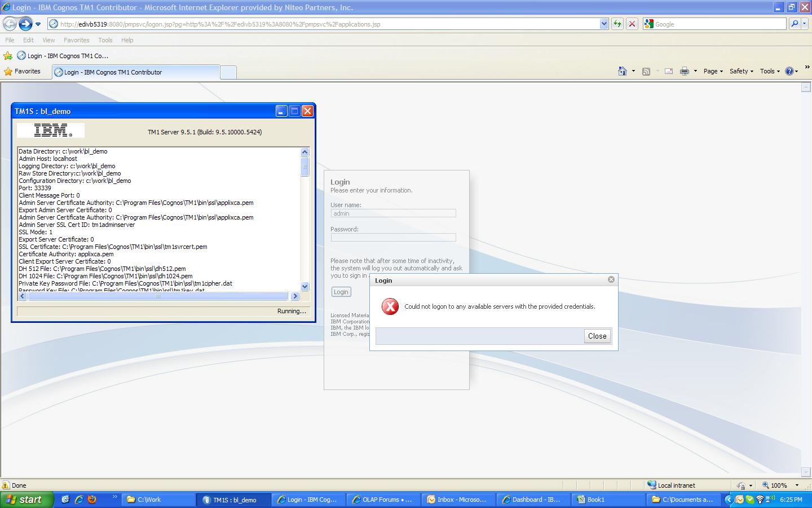
Task: Open a new blank tab
Action: click(x=228, y=72)
